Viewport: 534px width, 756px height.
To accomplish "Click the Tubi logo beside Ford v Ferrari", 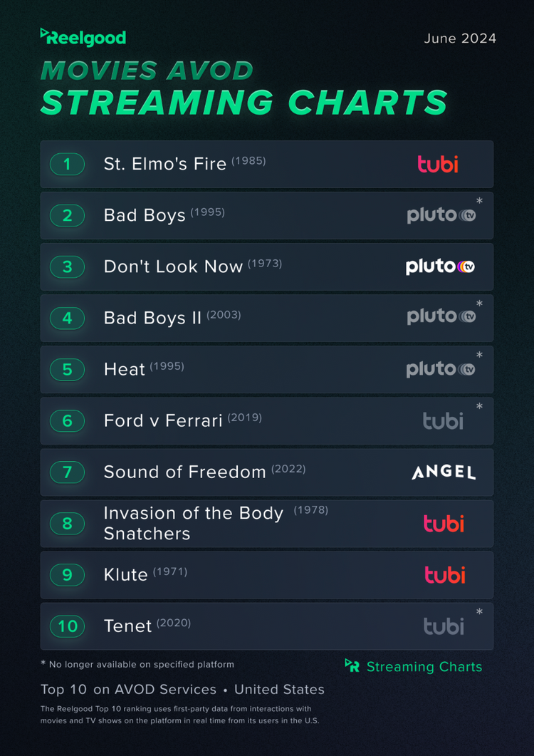I will point(443,421).
